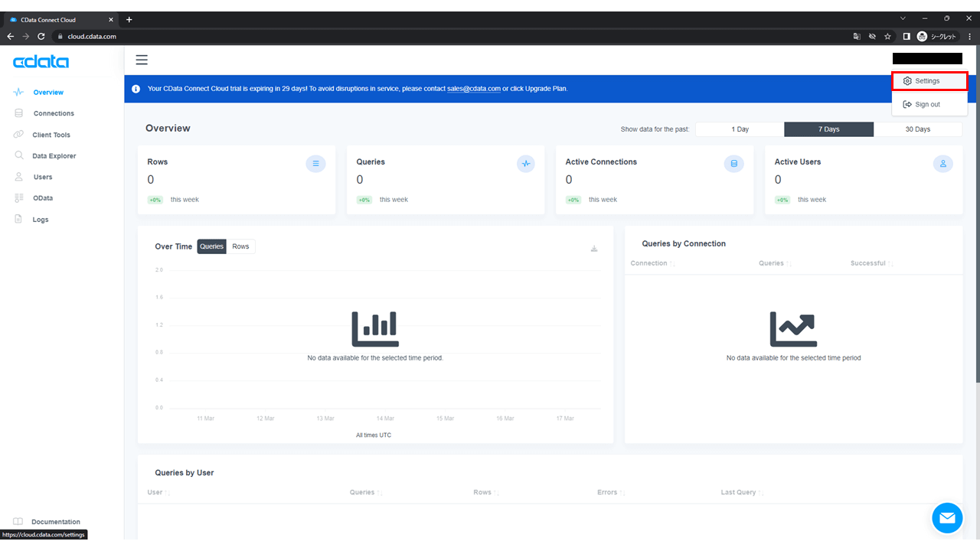This screenshot has height=551, width=980.
Task: Click the list icon on the Rows card
Action: click(315, 163)
